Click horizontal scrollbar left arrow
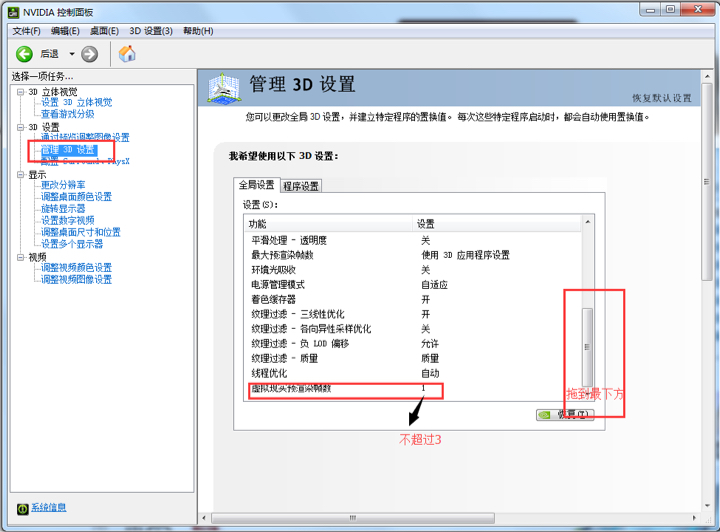 [204, 518]
